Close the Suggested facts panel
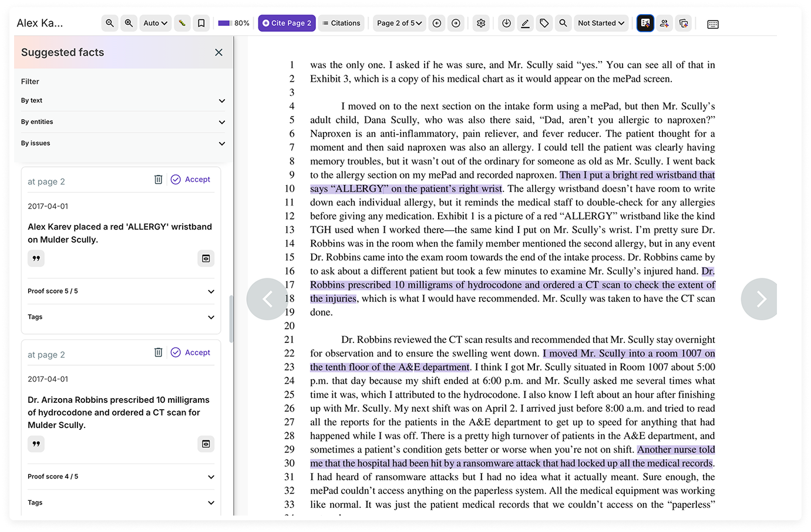The width and height of the screenshot is (811, 532). [x=218, y=52]
